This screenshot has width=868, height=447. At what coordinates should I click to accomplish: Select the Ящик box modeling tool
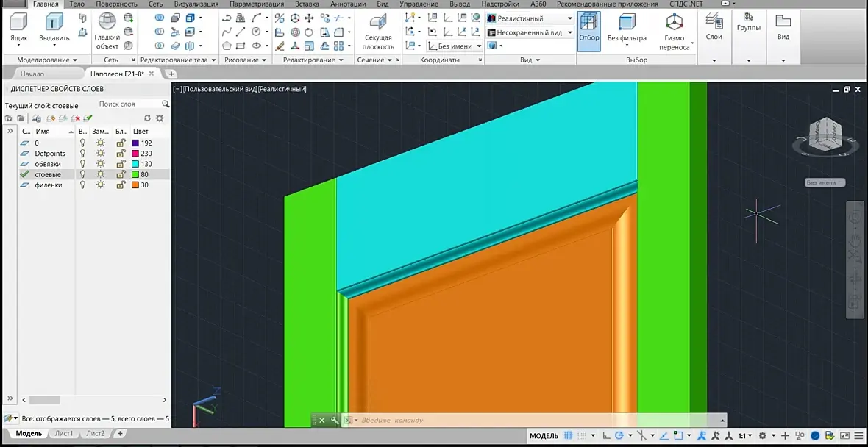tap(19, 28)
